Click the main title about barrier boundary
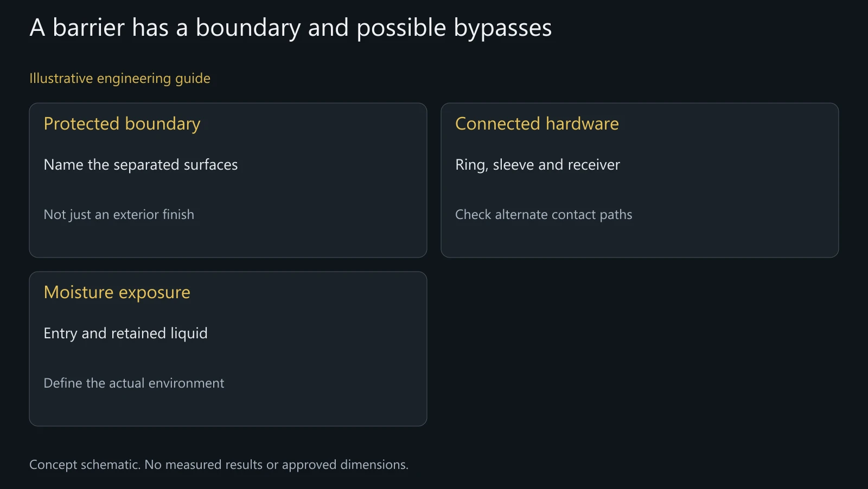 [x=290, y=28]
